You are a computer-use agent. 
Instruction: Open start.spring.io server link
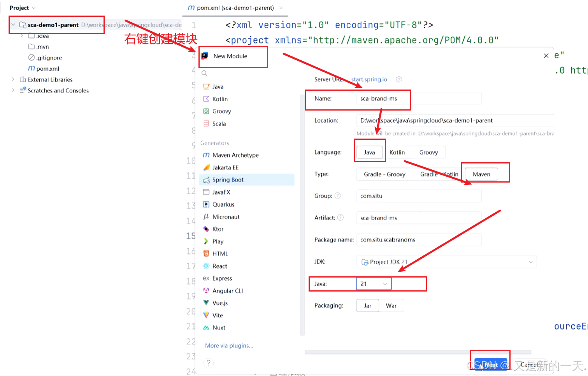click(x=369, y=79)
